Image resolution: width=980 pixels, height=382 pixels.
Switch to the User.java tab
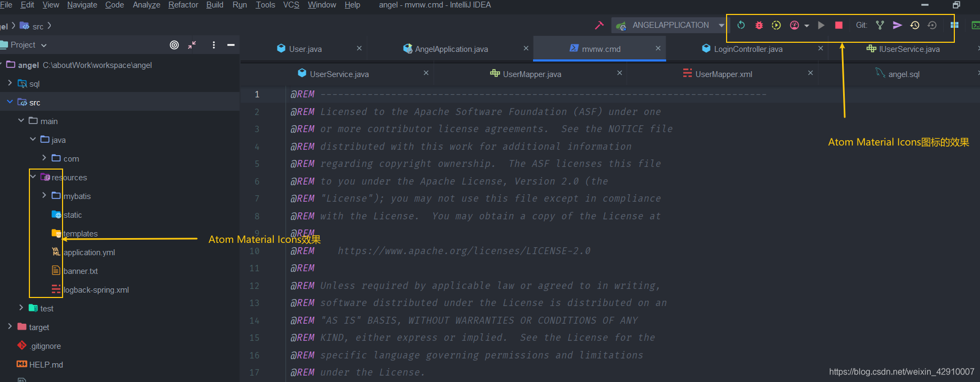[305, 49]
